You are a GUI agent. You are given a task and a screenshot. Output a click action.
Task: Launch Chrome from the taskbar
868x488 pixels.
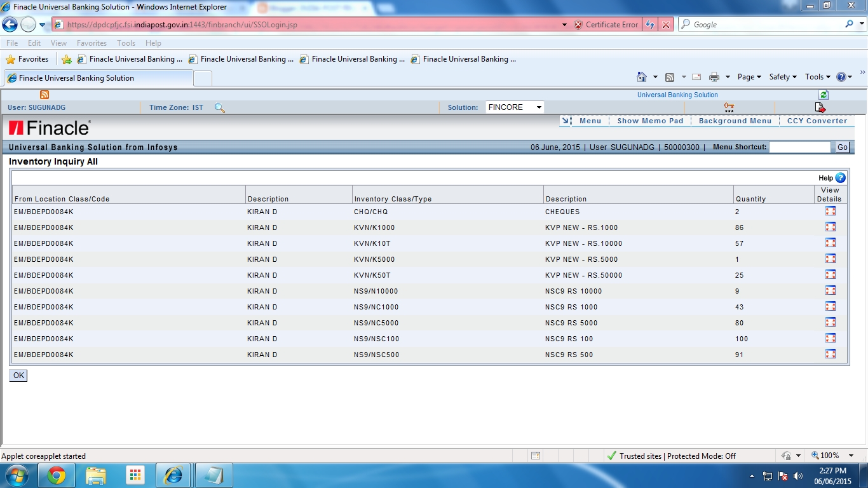(56, 475)
